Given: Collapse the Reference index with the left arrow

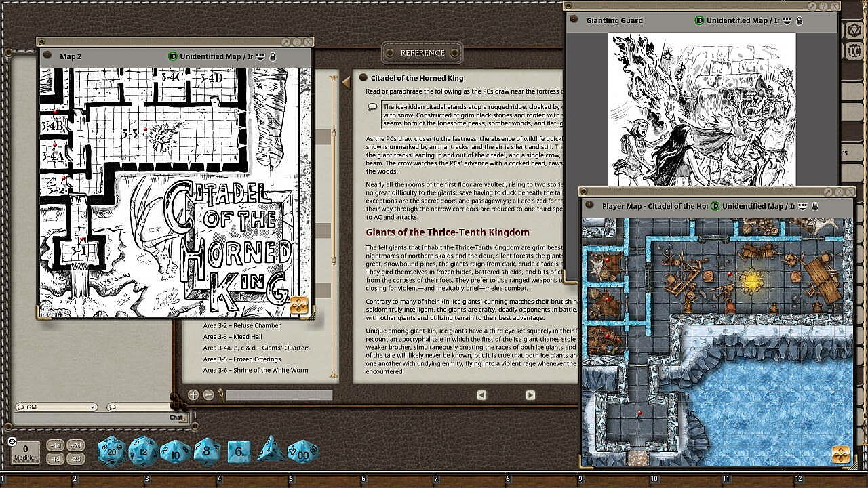Looking at the screenshot, I should point(346,83).
